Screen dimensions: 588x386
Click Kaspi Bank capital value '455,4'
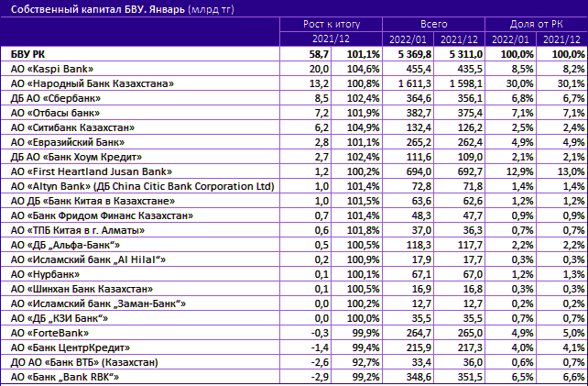419,69
